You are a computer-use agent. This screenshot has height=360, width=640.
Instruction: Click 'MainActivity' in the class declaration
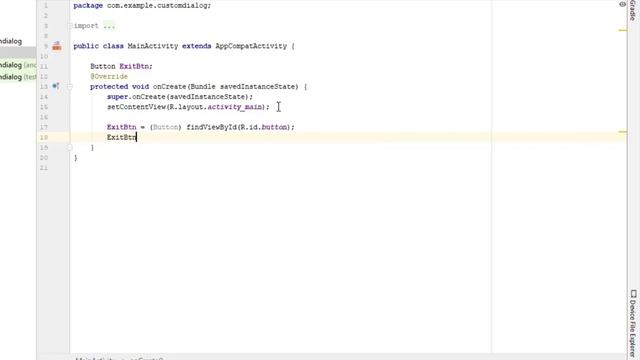pos(153,46)
